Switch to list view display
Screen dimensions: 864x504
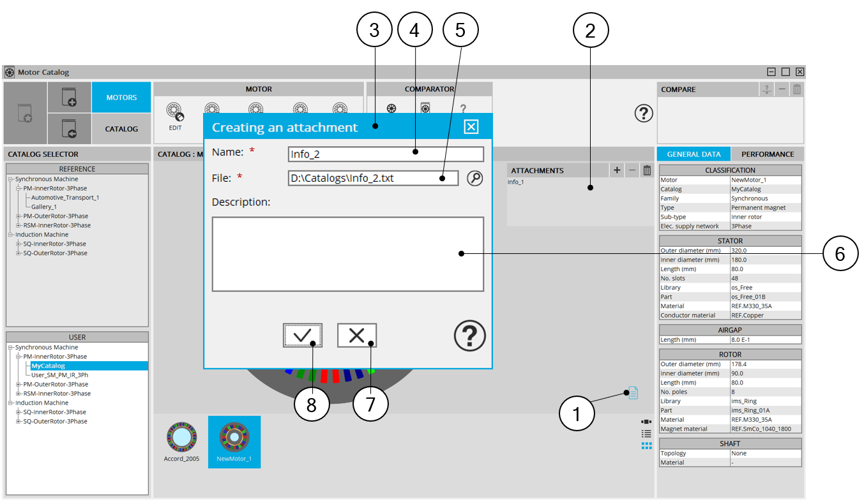(x=646, y=434)
